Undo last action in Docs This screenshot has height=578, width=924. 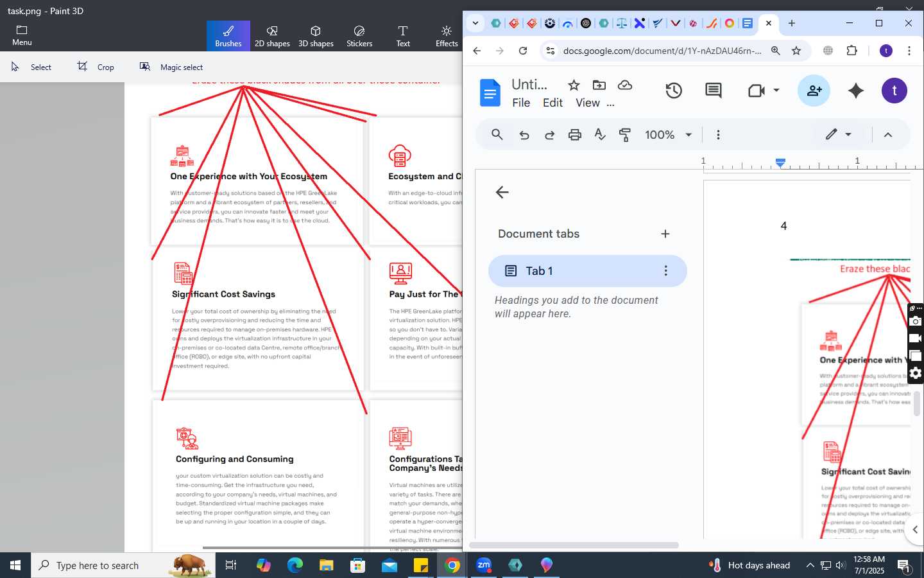[x=524, y=134]
